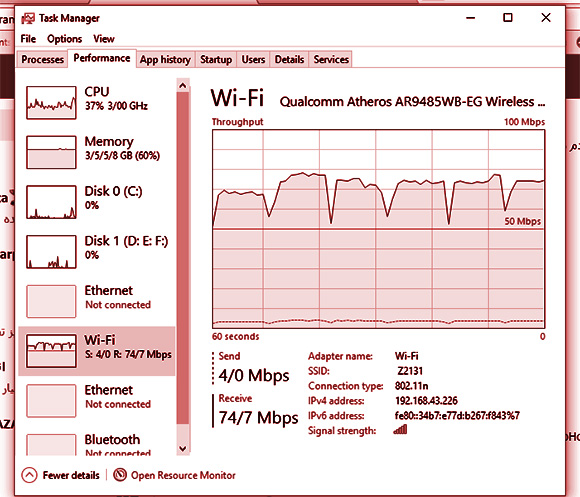
Task: Select the first Ethernet Not connected item
Action: pyautogui.click(x=96, y=301)
